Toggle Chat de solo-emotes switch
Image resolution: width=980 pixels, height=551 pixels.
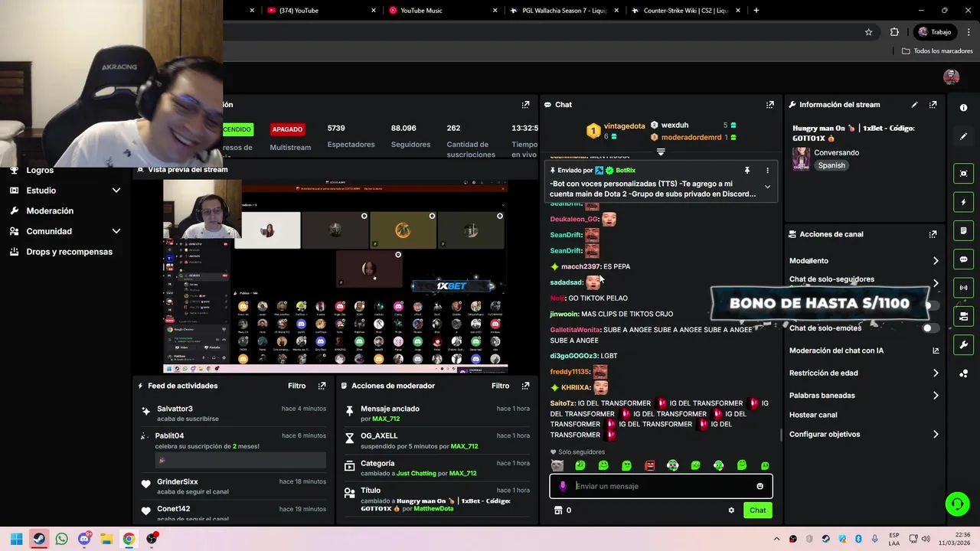[x=930, y=328]
